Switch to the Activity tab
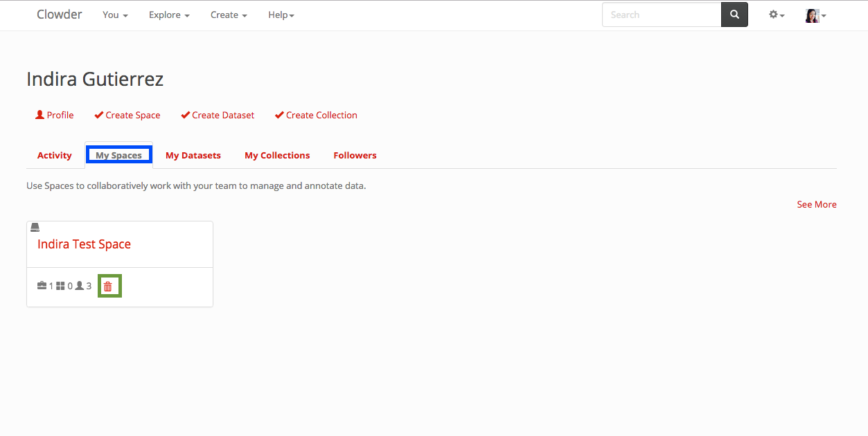Viewport: 868px width, 436px height. coord(55,155)
